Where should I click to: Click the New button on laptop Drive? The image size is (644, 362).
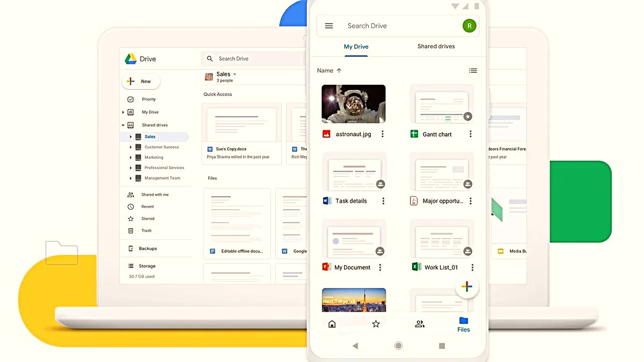(x=141, y=82)
